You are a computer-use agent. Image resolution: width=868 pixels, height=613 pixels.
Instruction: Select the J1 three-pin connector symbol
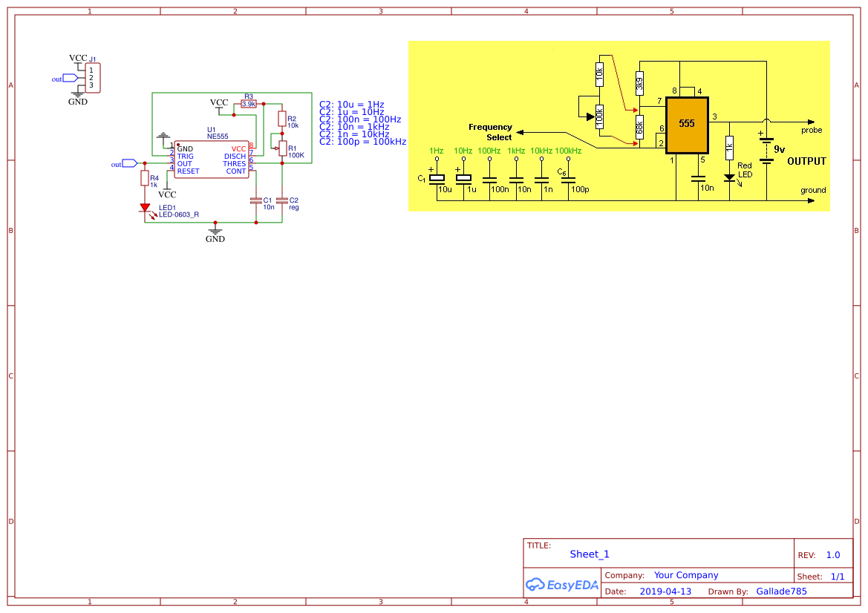click(x=91, y=76)
